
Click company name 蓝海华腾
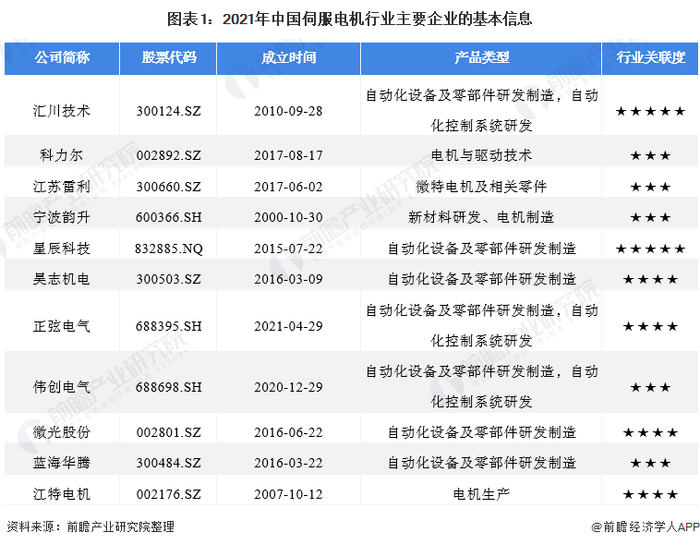(x=62, y=463)
